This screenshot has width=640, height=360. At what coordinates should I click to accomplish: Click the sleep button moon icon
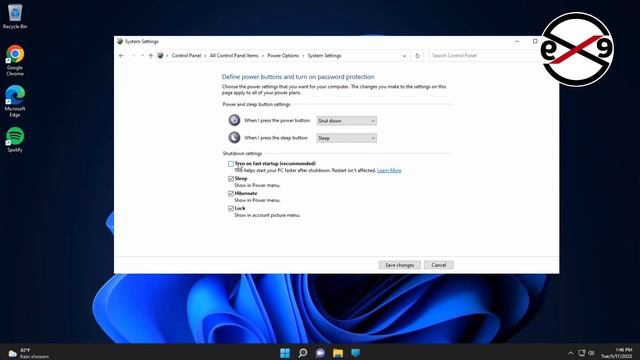[x=234, y=138]
